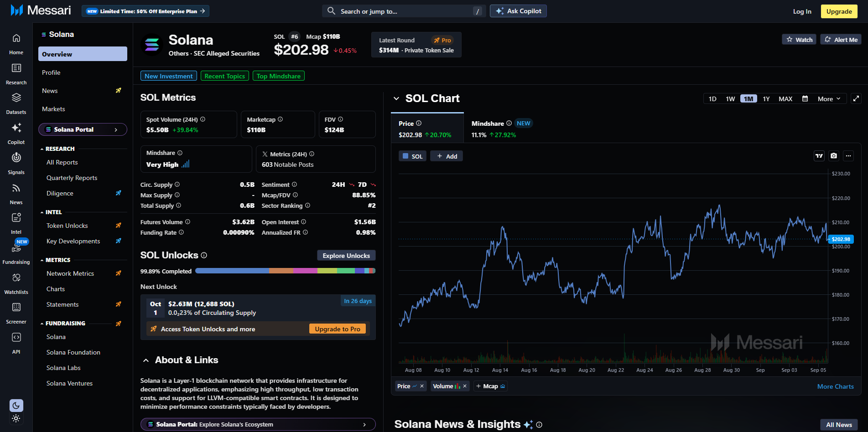
Task: Select dark mode moon toggle
Action: (16, 405)
